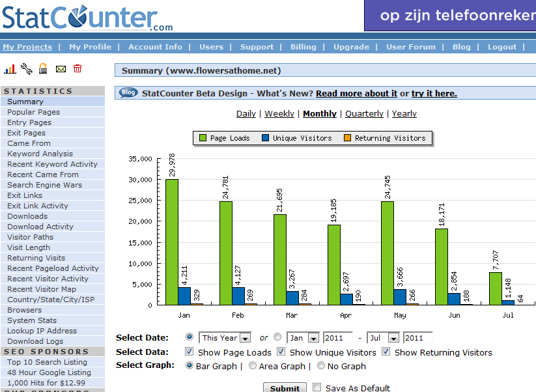Click the try it here link

pos(434,93)
